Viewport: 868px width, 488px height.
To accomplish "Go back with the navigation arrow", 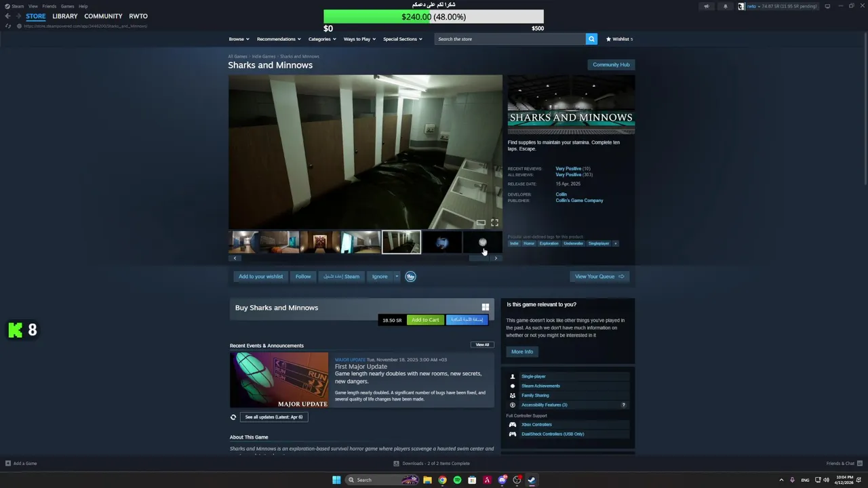I will [8, 16].
